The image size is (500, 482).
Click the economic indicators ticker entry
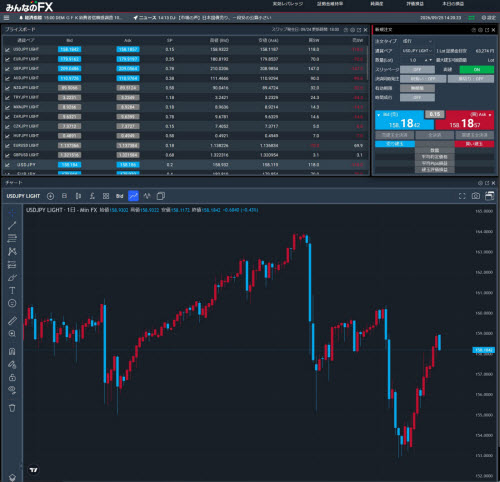pos(70,18)
